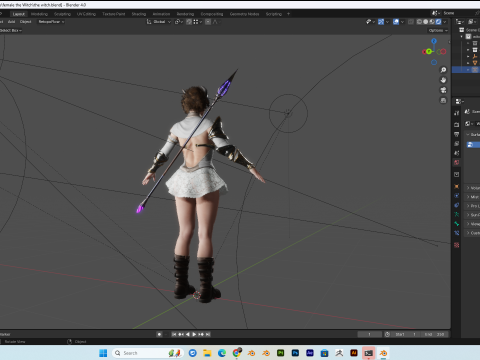Open the viewport shading options arrow
The width and height of the screenshot is (480, 360).
(x=445, y=22)
